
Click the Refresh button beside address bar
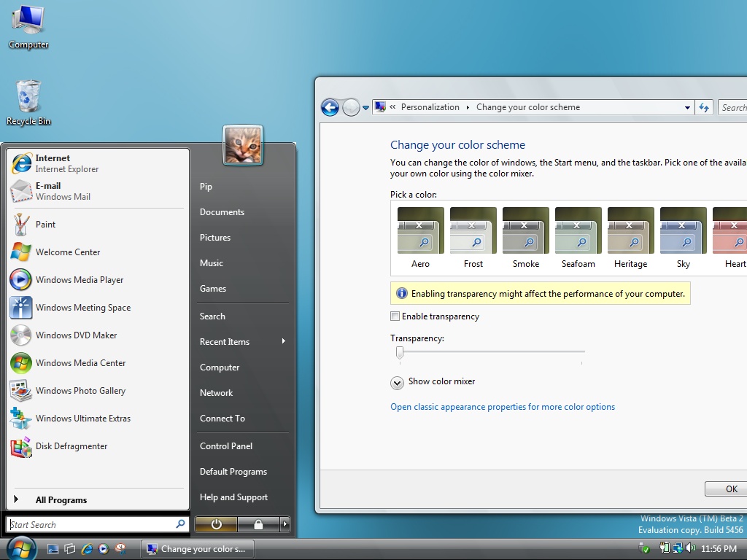tap(704, 107)
